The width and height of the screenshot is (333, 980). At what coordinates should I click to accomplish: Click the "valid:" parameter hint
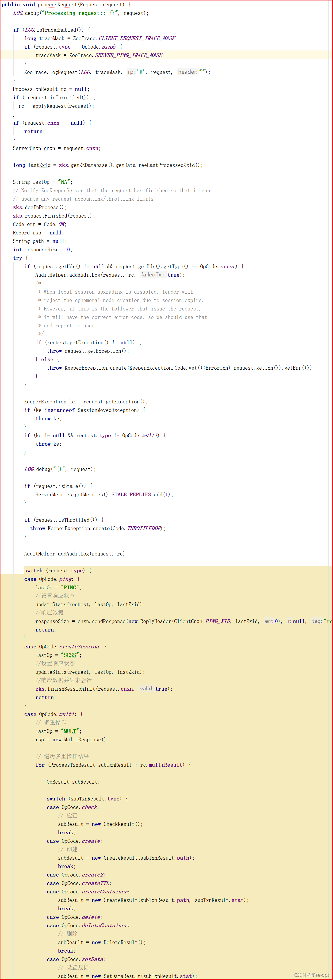click(146, 689)
